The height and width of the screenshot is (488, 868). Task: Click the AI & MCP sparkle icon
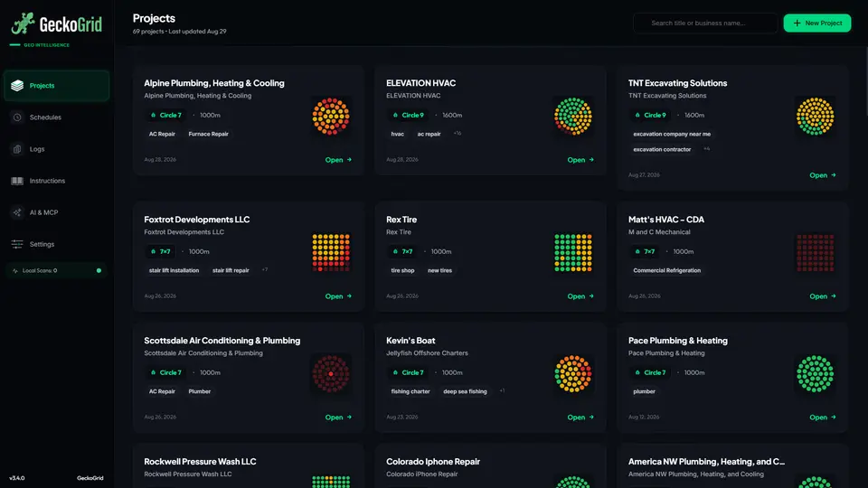point(17,212)
